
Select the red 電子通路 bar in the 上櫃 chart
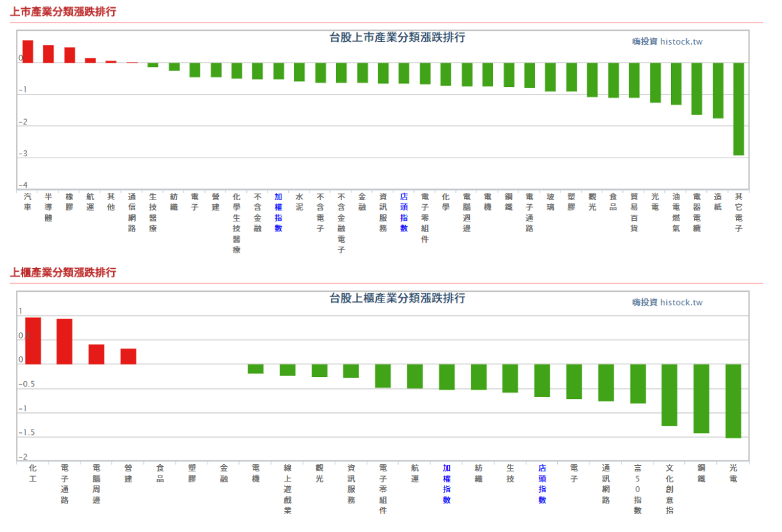click(65, 341)
